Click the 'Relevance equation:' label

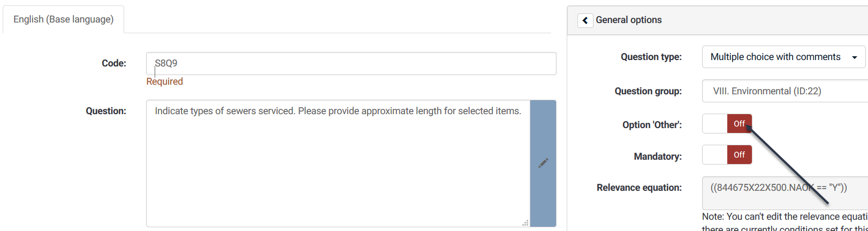point(639,188)
